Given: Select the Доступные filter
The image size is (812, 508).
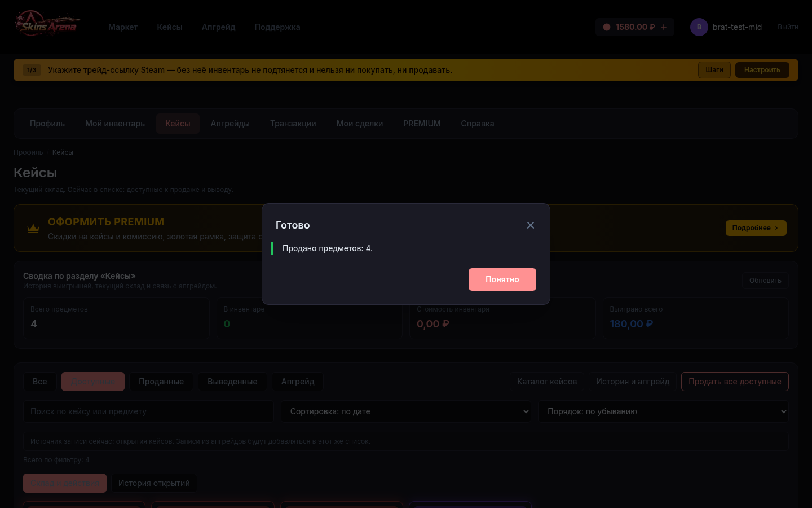Looking at the screenshot, I should tap(93, 382).
